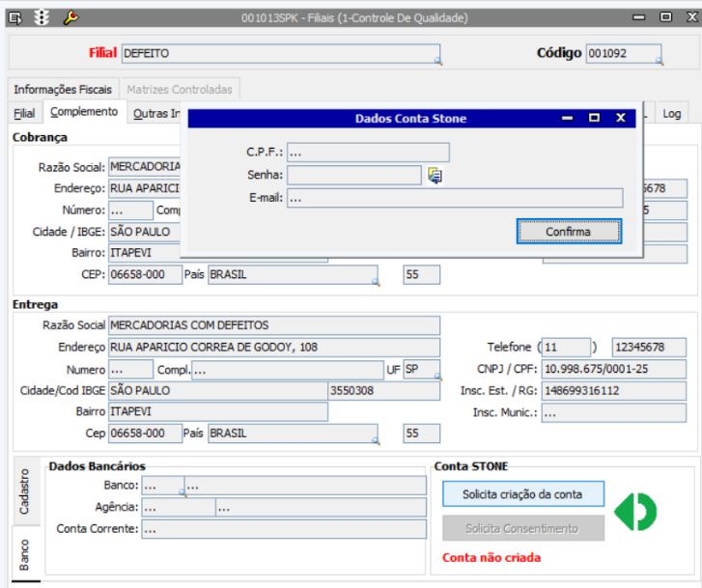Image resolution: width=702 pixels, height=588 pixels.
Task: Click the traffic light icon in title bar
Action: tap(42, 17)
